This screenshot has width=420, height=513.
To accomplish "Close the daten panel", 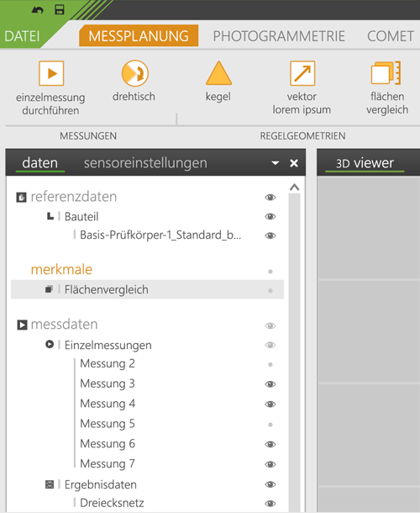I will tap(294, 163).
